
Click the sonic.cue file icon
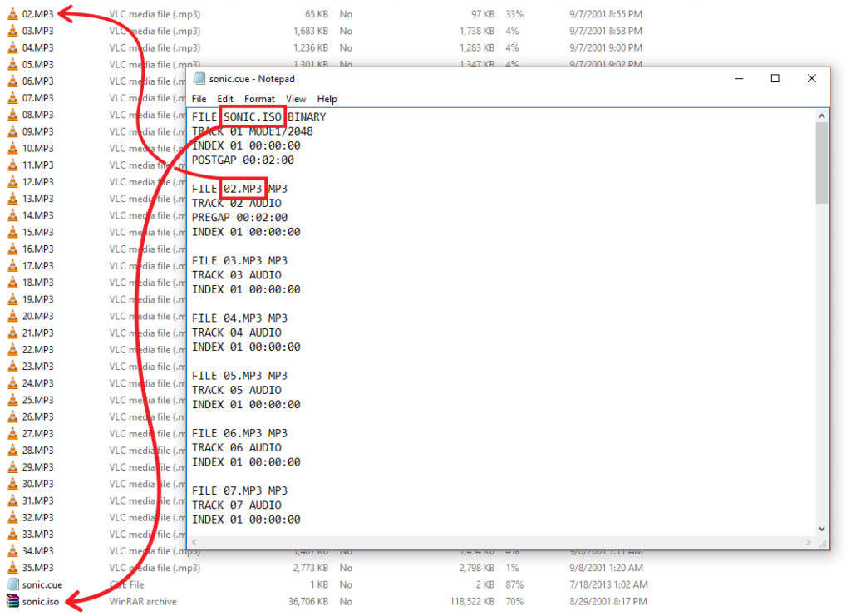pos(12,584)
